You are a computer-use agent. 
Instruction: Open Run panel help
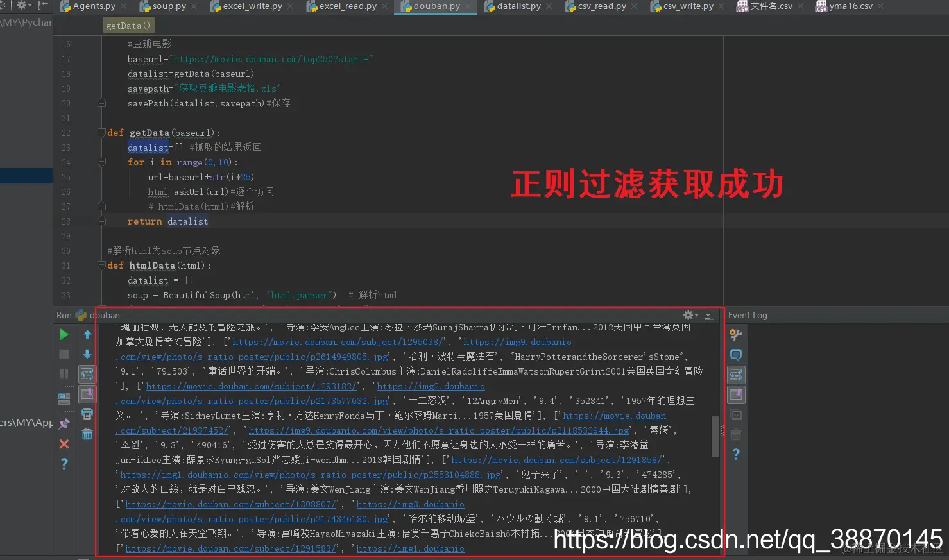click(x=64, y=463)
